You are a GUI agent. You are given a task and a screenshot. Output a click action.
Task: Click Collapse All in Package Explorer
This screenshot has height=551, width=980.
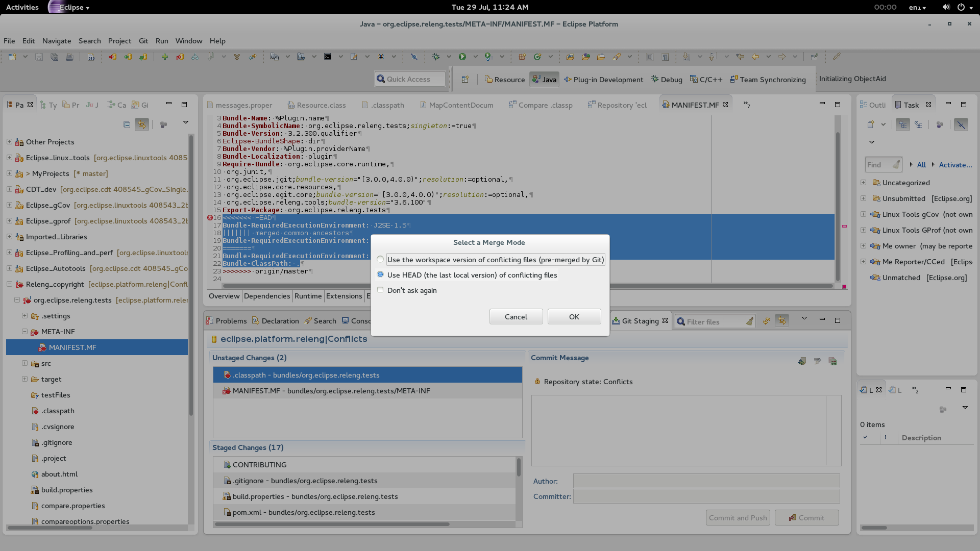click(x=127, y=124)
